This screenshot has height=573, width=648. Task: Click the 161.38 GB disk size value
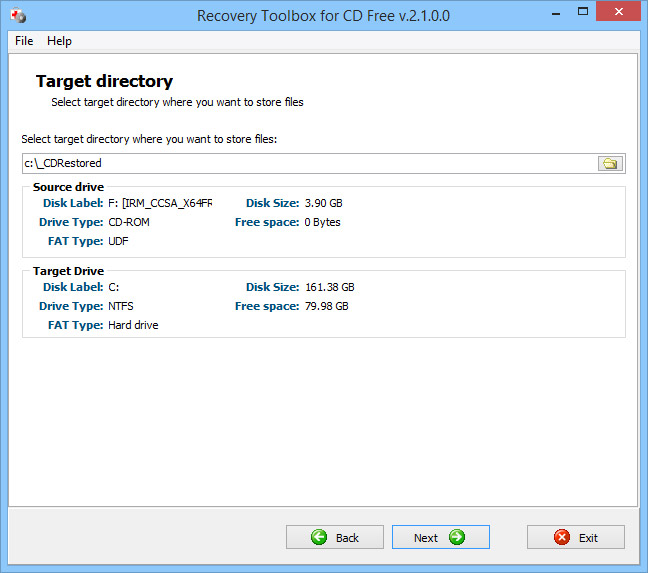tap(330, 287)
